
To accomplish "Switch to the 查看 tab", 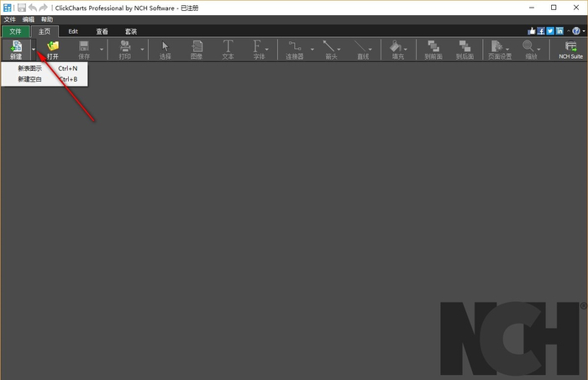I will [x=102, y=32].
